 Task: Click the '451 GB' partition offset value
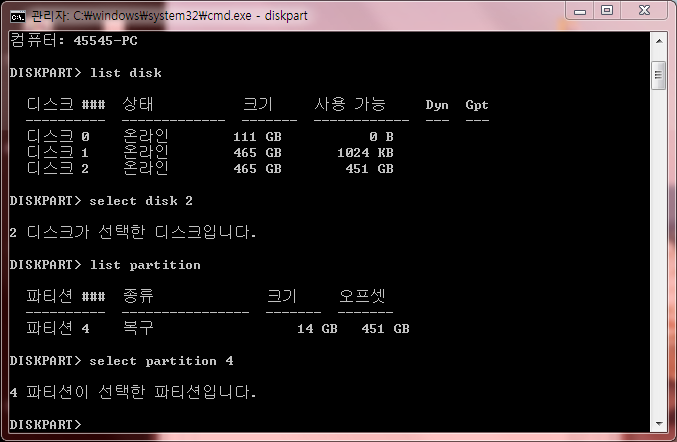pos(385,329)
